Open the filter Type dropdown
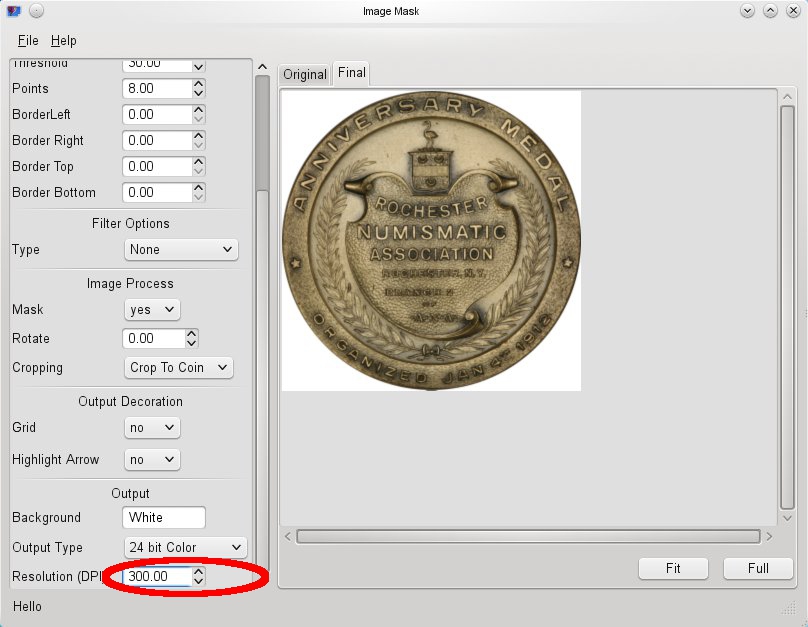The height and width of the screenshot is (627, 808). point(181,250)
